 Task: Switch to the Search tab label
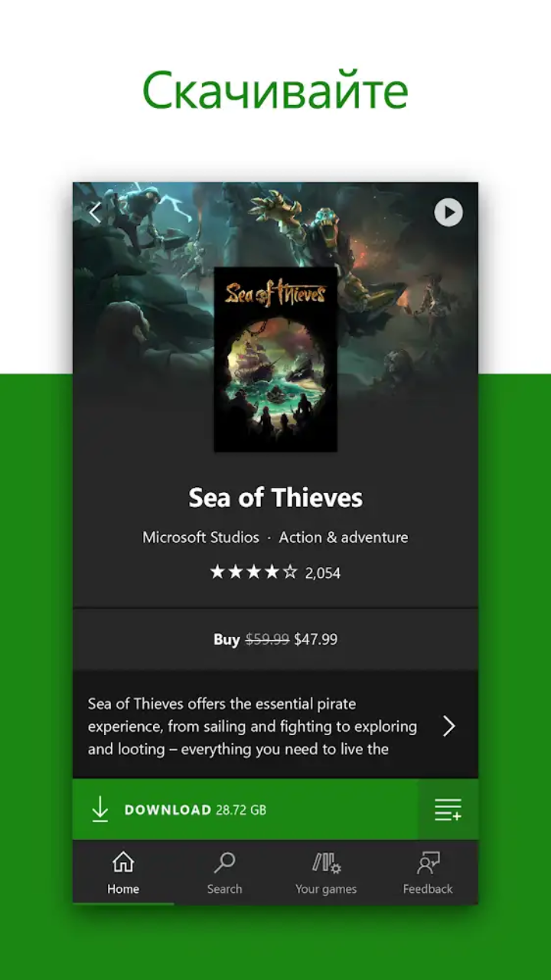pyautogui.click(x=224, y=889)
